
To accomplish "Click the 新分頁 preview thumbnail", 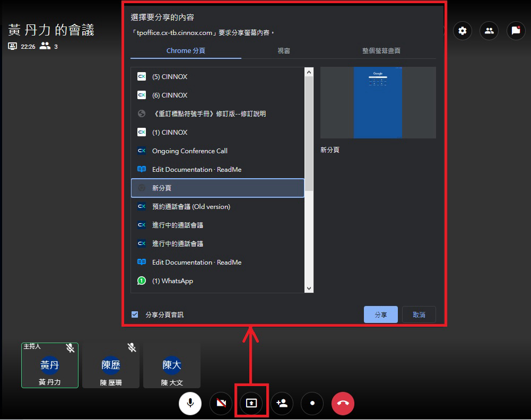I will (378, 102).
